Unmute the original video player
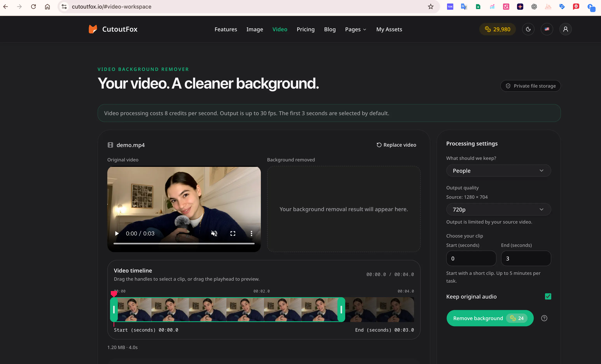This screenshot has width=601, height=364. pos(214,233)
